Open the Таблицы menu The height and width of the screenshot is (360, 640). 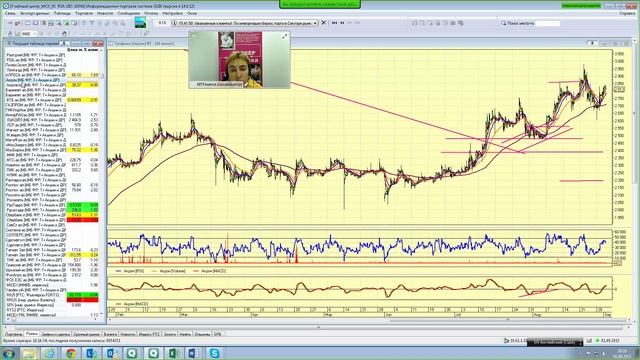click(x=62, y=13)
